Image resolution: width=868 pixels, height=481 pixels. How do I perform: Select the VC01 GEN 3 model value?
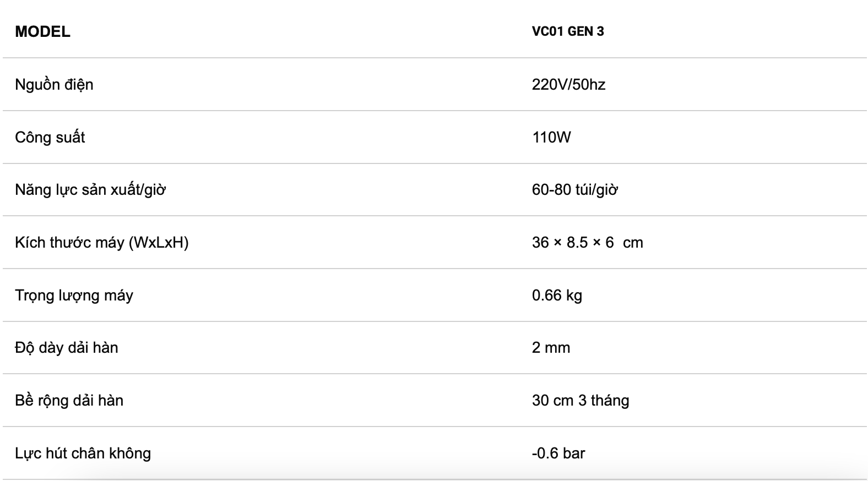coord(568,31)
